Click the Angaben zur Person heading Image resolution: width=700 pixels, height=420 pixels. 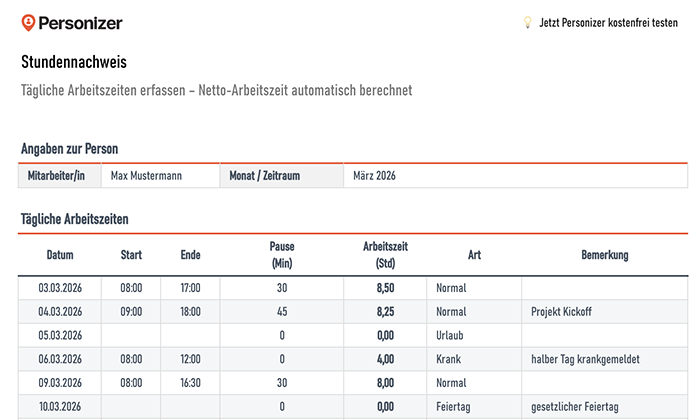point(70,149)
